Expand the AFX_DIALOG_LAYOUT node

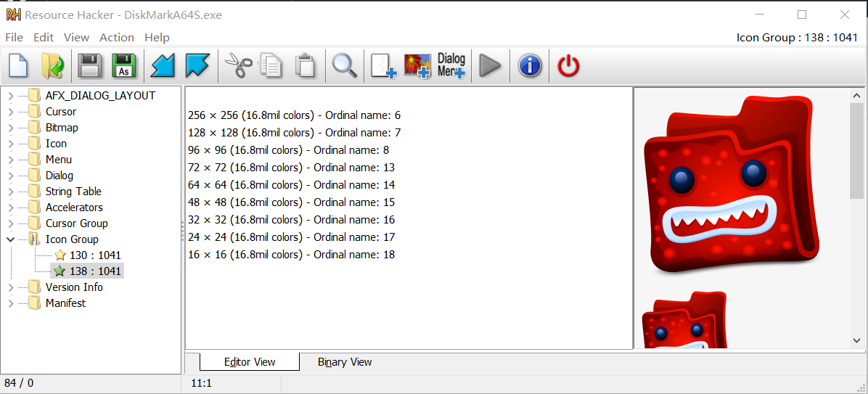[x=11, y=96]
